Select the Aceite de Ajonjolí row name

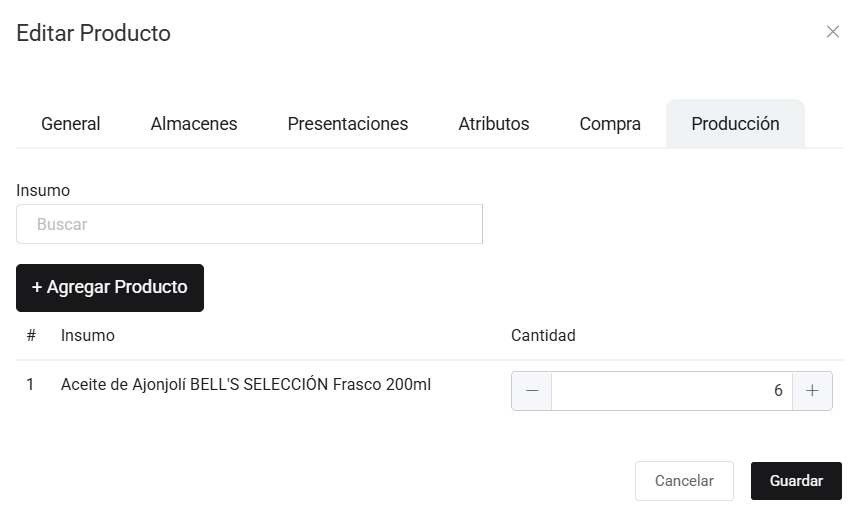click(246, 384)
